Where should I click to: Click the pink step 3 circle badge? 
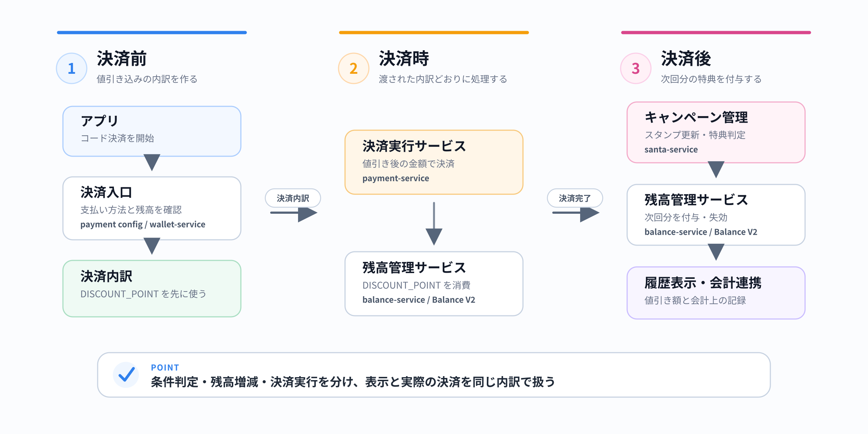click(636, 68)
